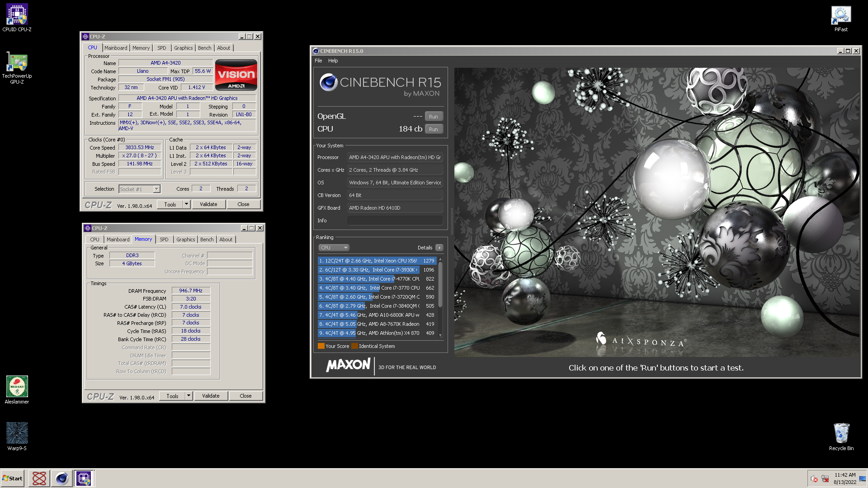Open Graphics tab in lower CPU-Z
The height and width of the screenshot is (488, 868).
(186, 239)
